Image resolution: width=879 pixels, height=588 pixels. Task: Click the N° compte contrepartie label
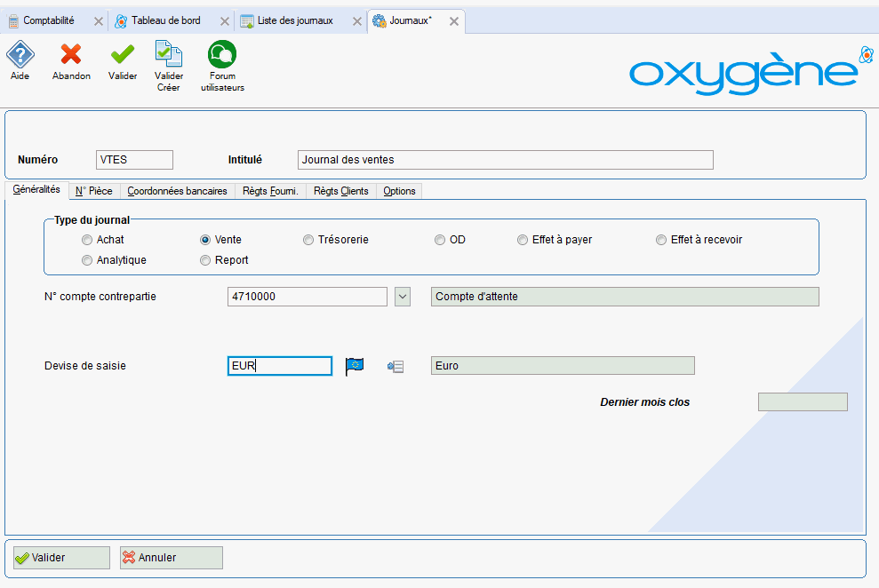click(x=100, y=297)
